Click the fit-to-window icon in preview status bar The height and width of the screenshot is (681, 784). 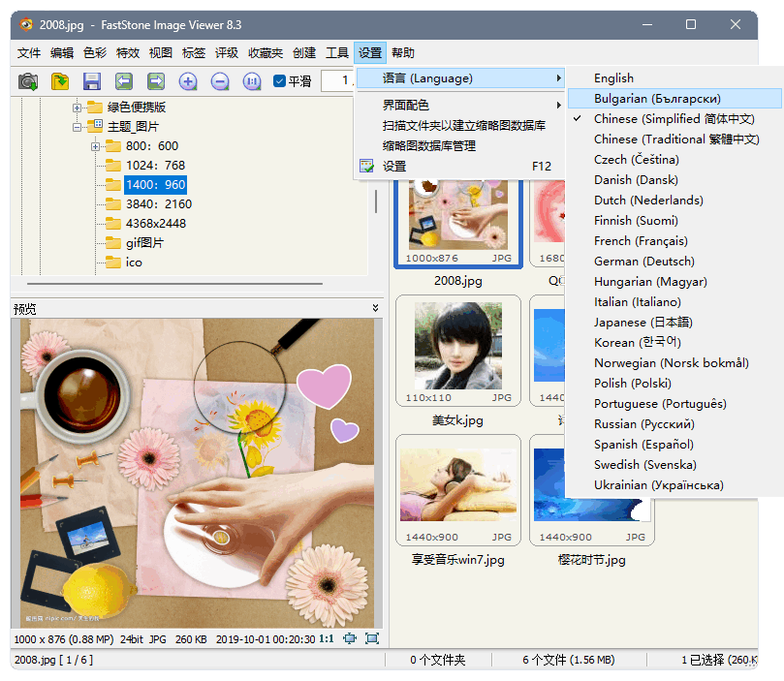pyautogui.click(x=350, y=638)
